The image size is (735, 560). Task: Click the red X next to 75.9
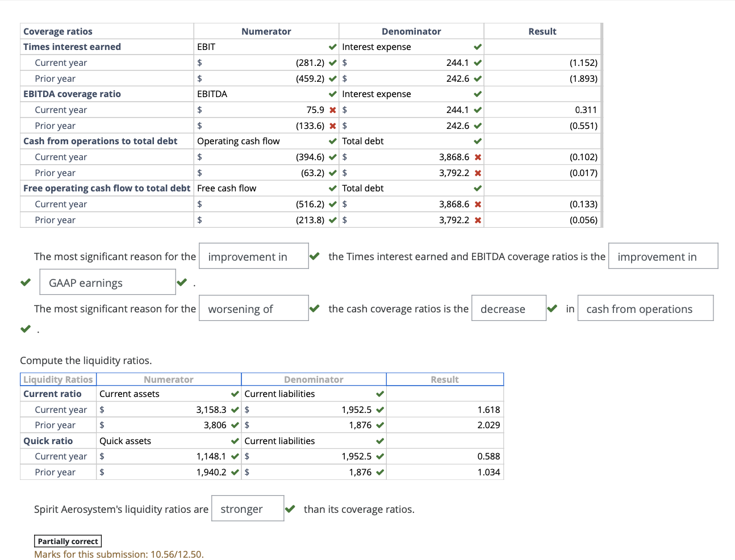pos(332,110)
